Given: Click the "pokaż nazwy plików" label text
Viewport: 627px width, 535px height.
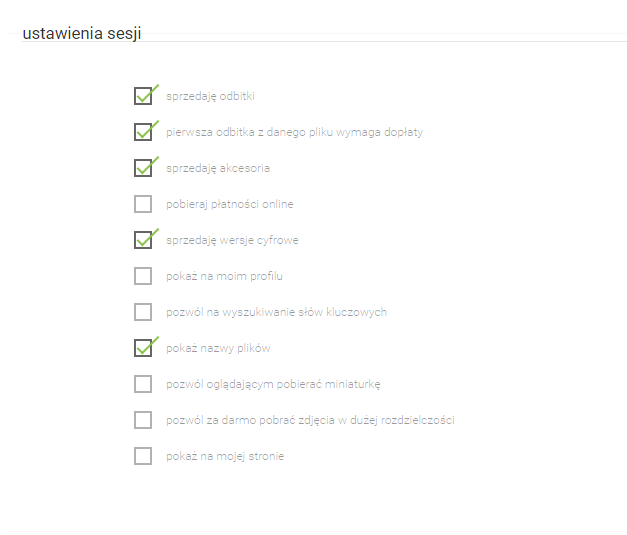Looking at the screenshot, I should [218, 348].
